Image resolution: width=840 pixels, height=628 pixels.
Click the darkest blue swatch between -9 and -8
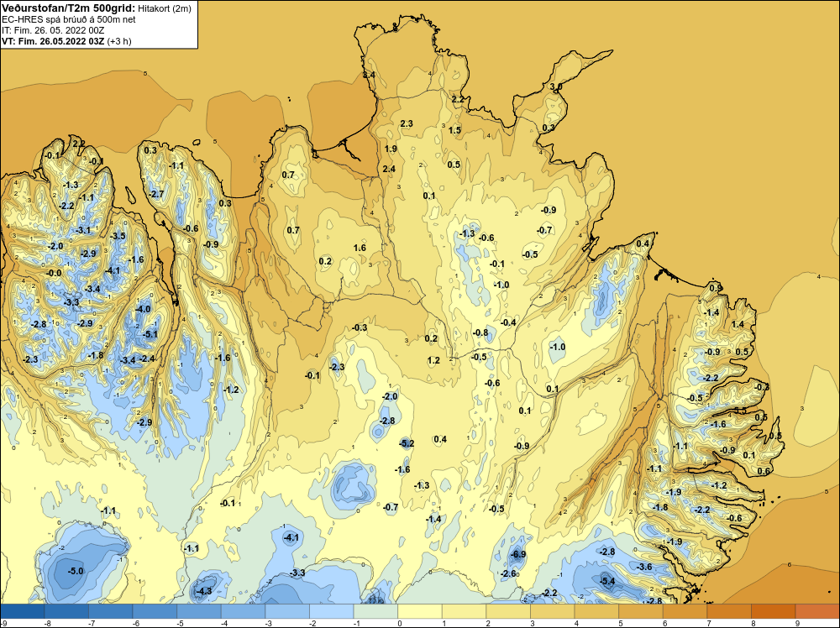(23, 611)
